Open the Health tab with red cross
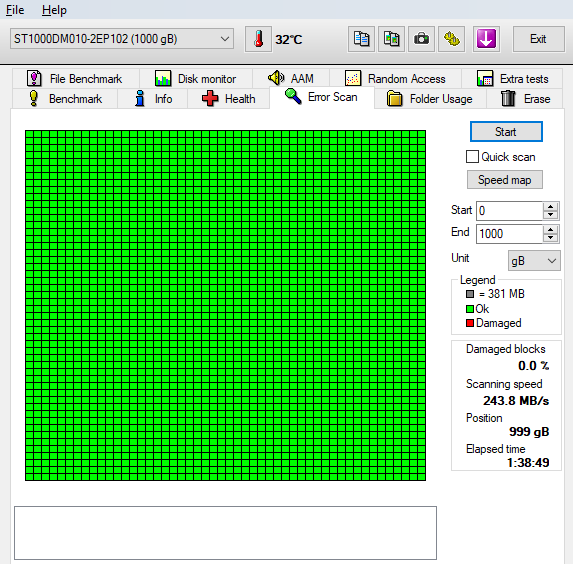The height and width of the screenshot is (564, 573). point(228,99)
